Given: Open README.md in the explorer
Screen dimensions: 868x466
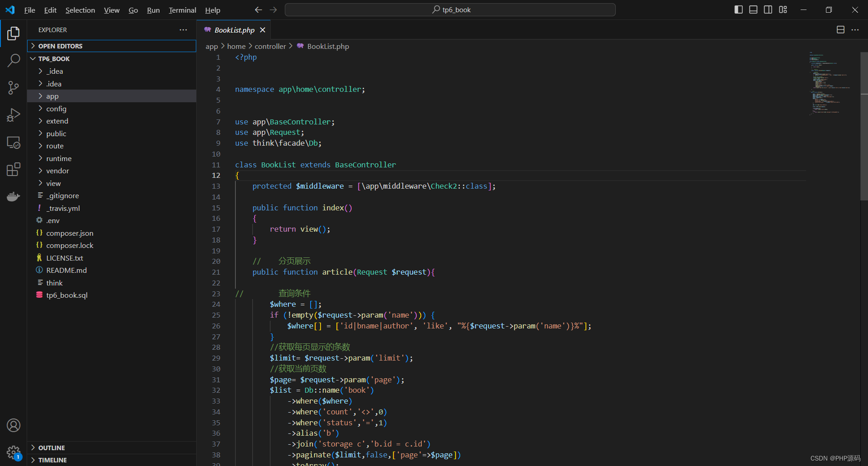Looking at the screenshot, I should pos(112,270).
